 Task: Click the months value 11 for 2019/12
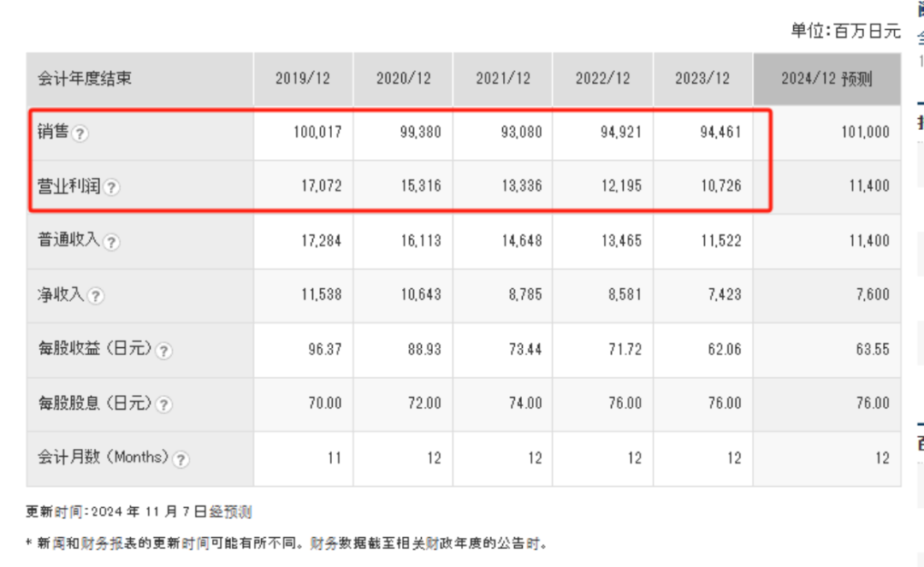(335, 458)
